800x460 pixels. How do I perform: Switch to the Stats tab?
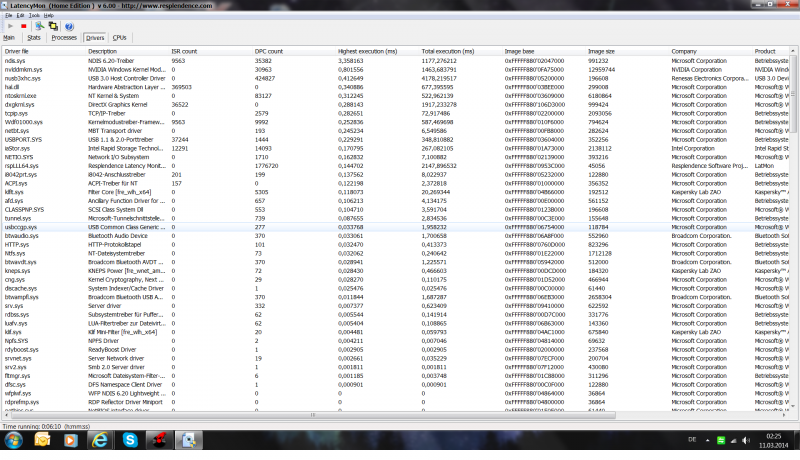(34, 38)
